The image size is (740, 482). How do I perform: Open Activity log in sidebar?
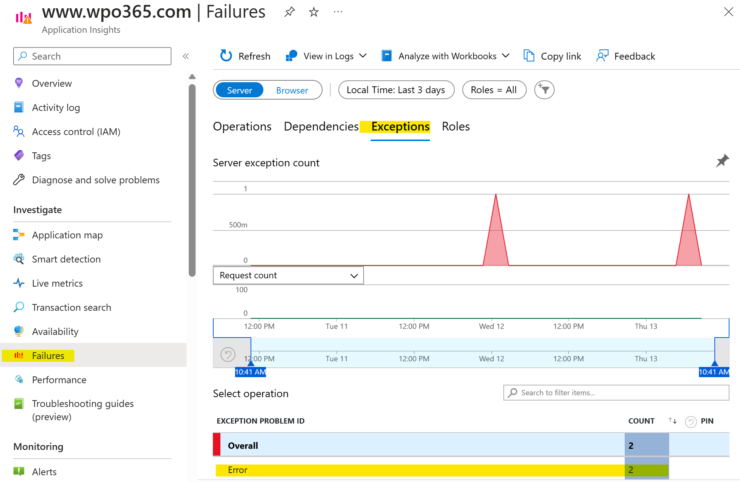(56, 108)
